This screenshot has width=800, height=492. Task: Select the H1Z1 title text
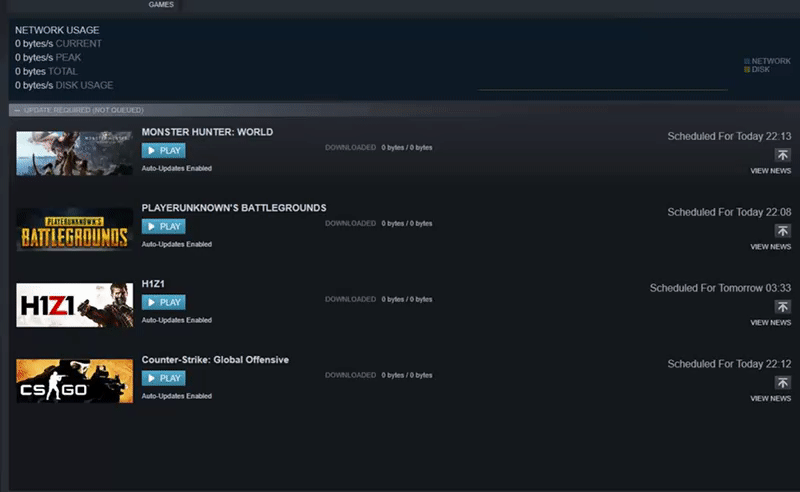pos(153,284)
